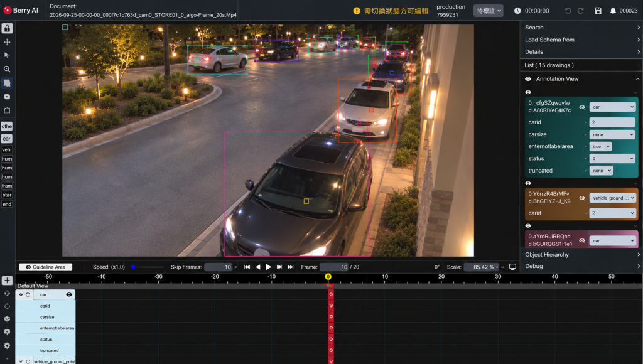Open the status dropdown showing 0
Viewport: 643px width, 364px height.
[x=612, y=159]
